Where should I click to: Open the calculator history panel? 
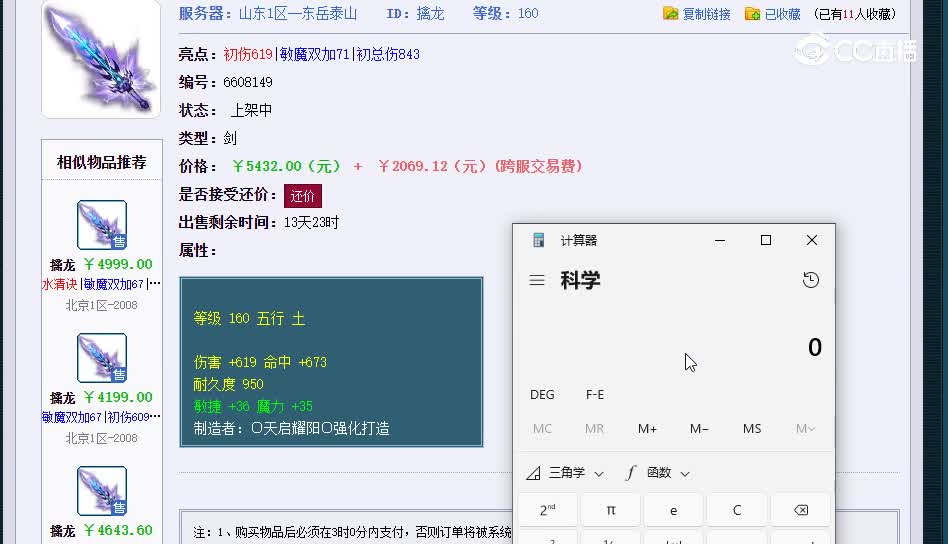point(811,280)
